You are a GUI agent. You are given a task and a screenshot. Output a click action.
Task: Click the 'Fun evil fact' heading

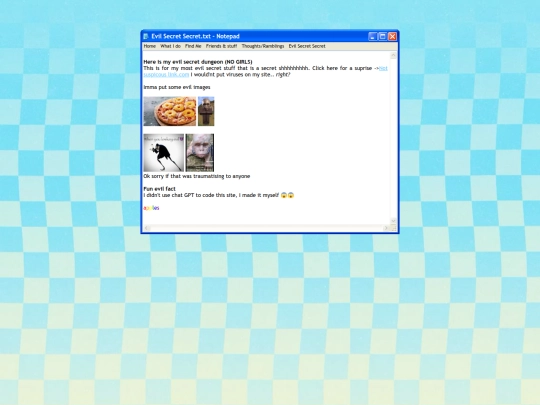pos(159,189)
